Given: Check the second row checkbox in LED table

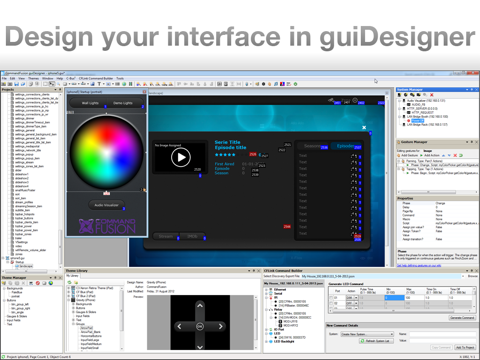Looking at the screenshot, I should tap(331, 303).
